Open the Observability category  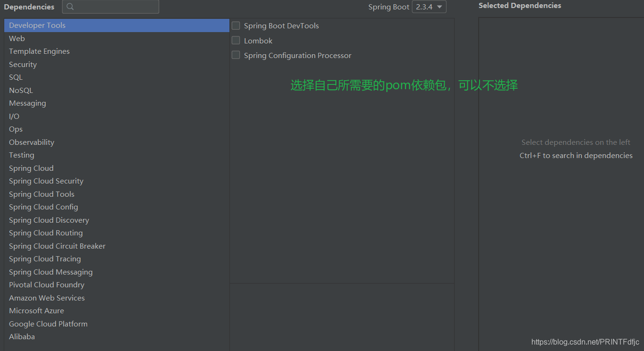pos(116,142)
